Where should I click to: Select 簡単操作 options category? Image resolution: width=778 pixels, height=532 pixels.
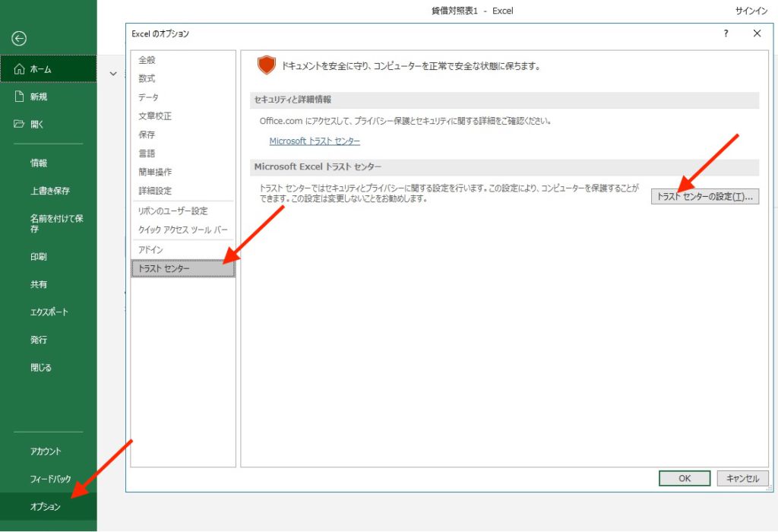point(182,173)
